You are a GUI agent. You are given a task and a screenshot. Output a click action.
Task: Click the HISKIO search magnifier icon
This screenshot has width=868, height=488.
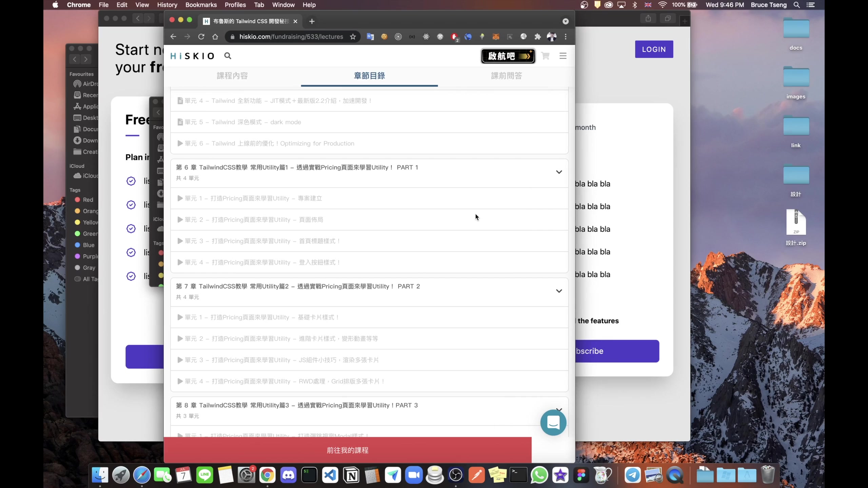pos(228,56)
